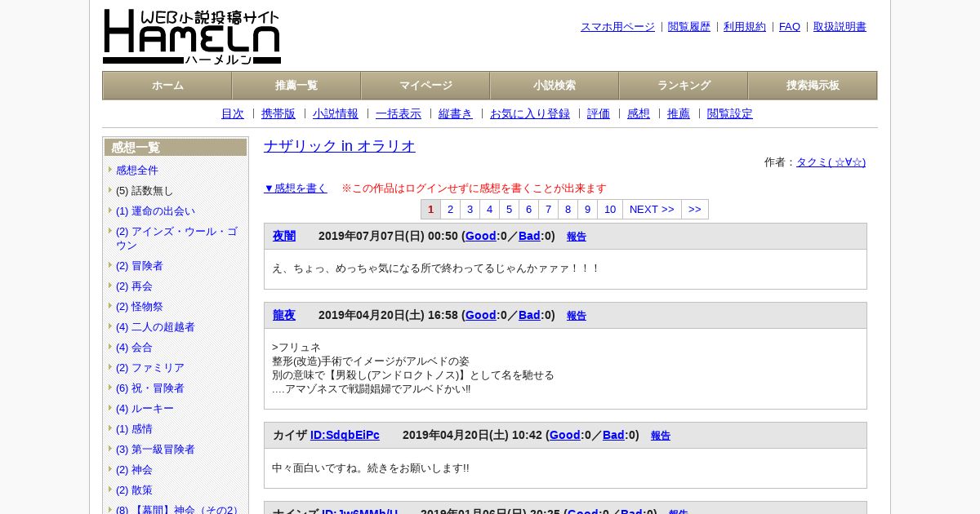Screen dimensions: 980x514
Task: Open 閲覧設定 link
Action: coord(730,114)
